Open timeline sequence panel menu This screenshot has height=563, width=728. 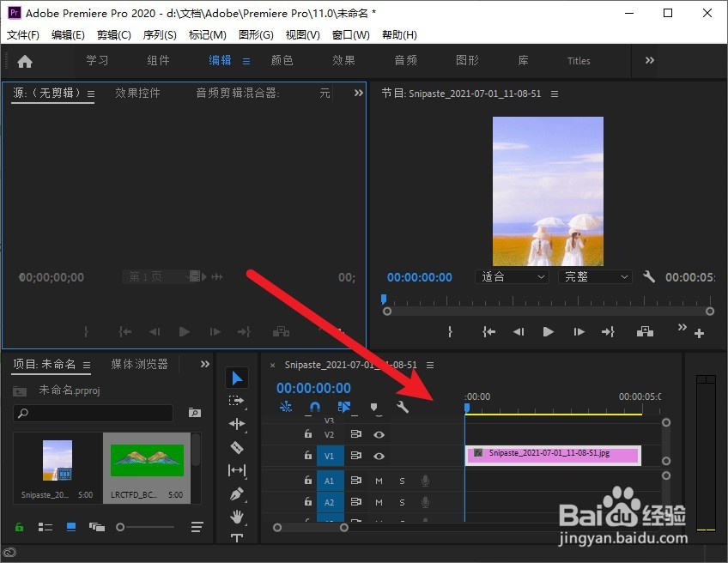(430, 366)
